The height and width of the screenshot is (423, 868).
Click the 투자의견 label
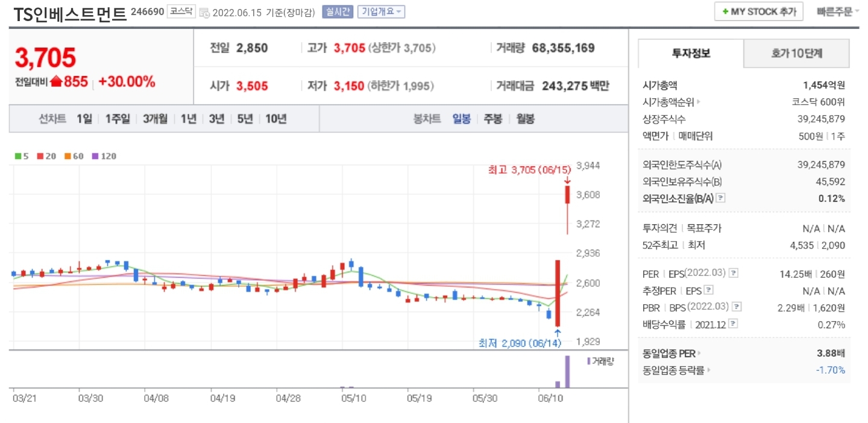click(661, 228)
